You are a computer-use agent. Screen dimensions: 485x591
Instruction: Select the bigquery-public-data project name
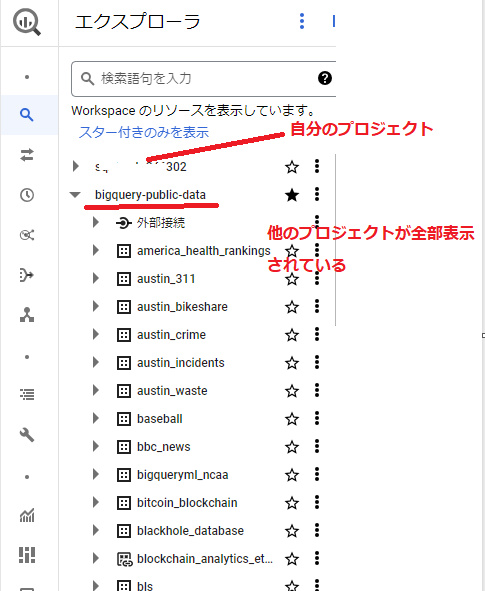(150, 195)
